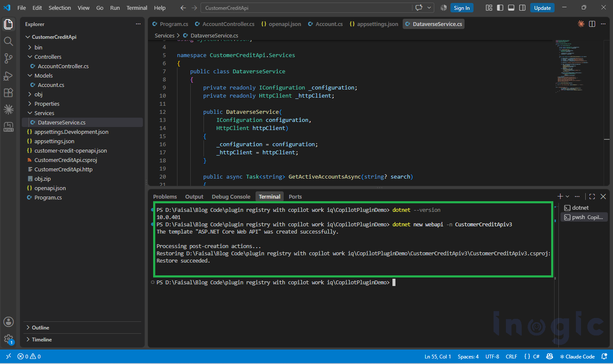Click the Sign In button
The image size is (613, 364).
462,8
